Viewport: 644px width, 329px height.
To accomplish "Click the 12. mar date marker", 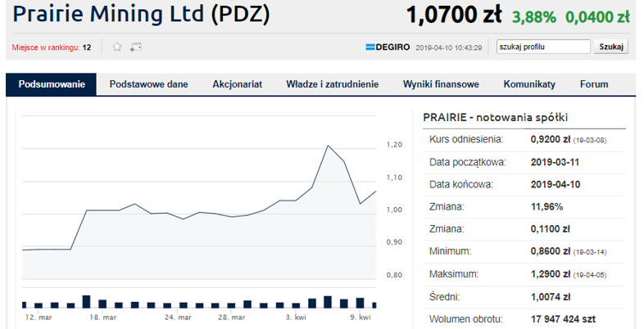I will (39, 318).
